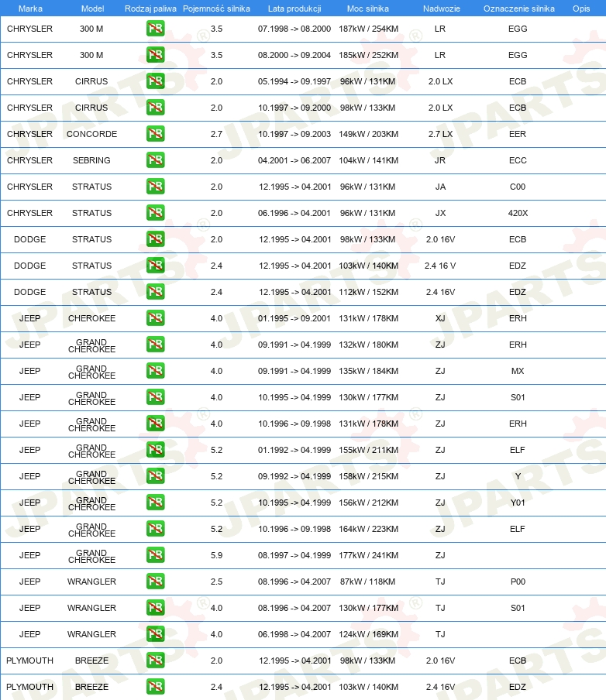Click the 104kW / 141KM power cell
Image resolution: width=606 pixels, height=700 pixels.
pyautogui.click(x=369, y=160)
